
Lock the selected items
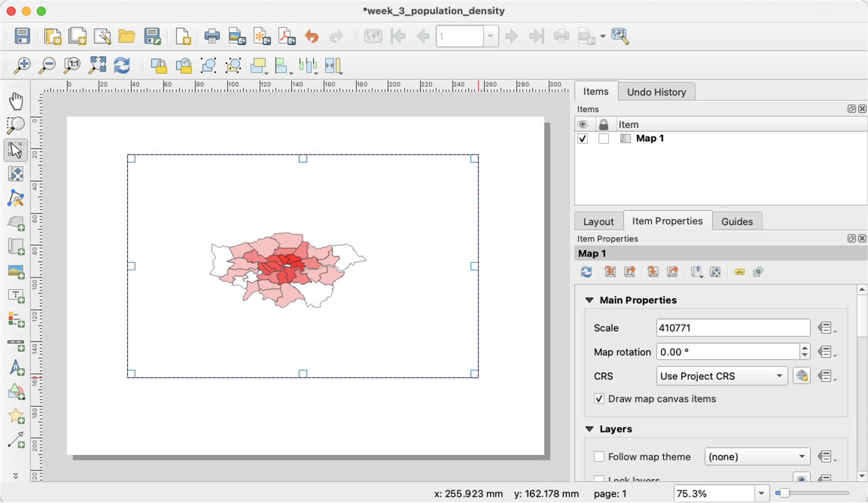(158, 65)
